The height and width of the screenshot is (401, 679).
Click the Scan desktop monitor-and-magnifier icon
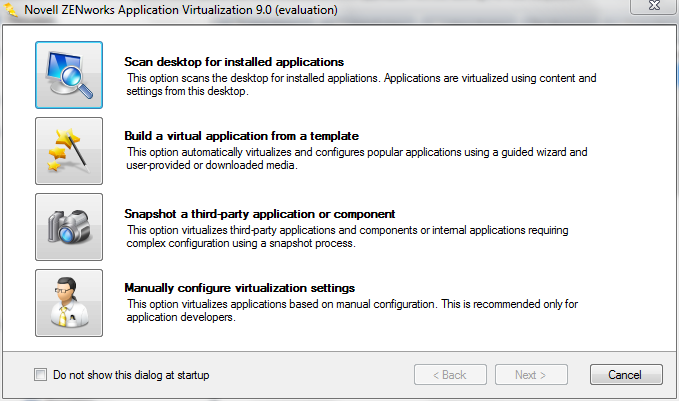pyautogui.click(x=69, y=75)
